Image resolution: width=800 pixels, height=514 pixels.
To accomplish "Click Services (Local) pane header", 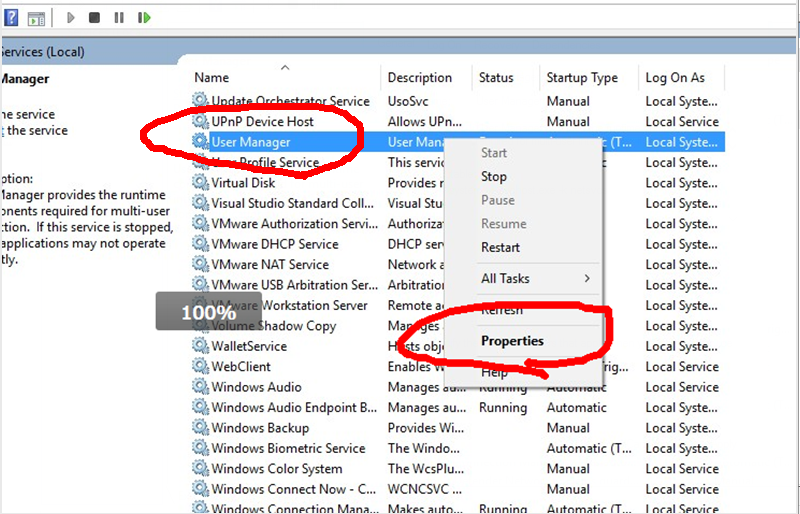I will [42, 52].
